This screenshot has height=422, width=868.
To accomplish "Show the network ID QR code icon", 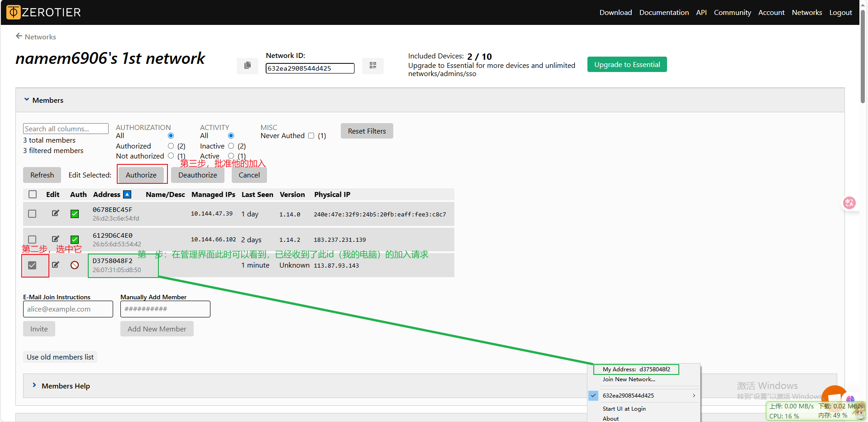I will (x=373, y=66).
